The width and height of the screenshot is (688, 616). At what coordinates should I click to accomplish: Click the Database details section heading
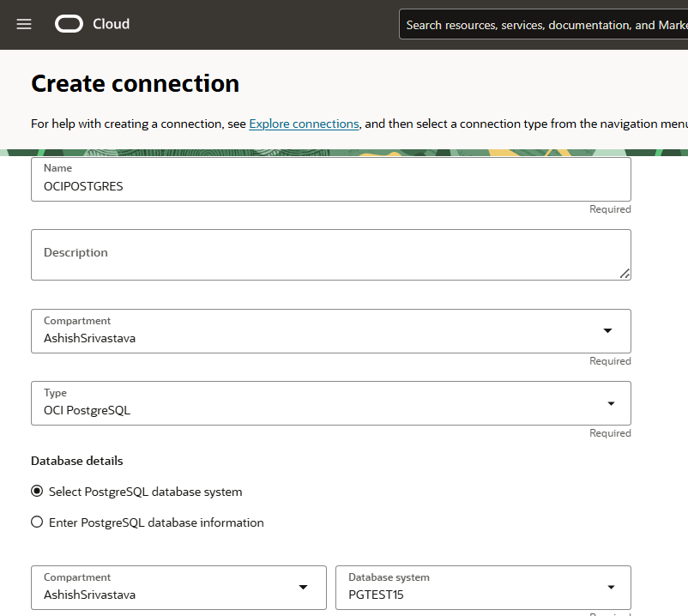[77, 461]
